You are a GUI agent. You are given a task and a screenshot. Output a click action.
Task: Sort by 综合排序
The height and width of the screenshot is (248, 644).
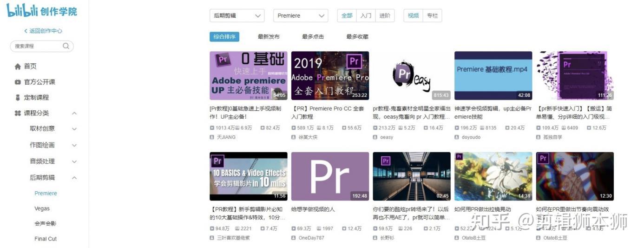(x=224, y=37)
